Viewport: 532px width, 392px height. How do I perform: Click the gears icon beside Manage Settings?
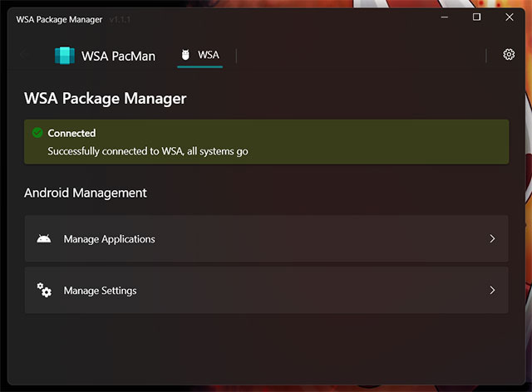click(44, 291)
